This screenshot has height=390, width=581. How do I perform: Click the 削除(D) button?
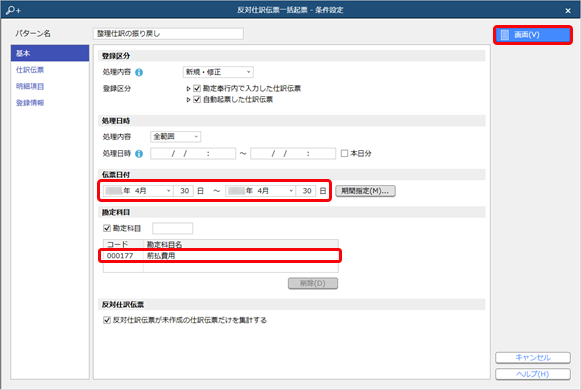tap(313, 283)
